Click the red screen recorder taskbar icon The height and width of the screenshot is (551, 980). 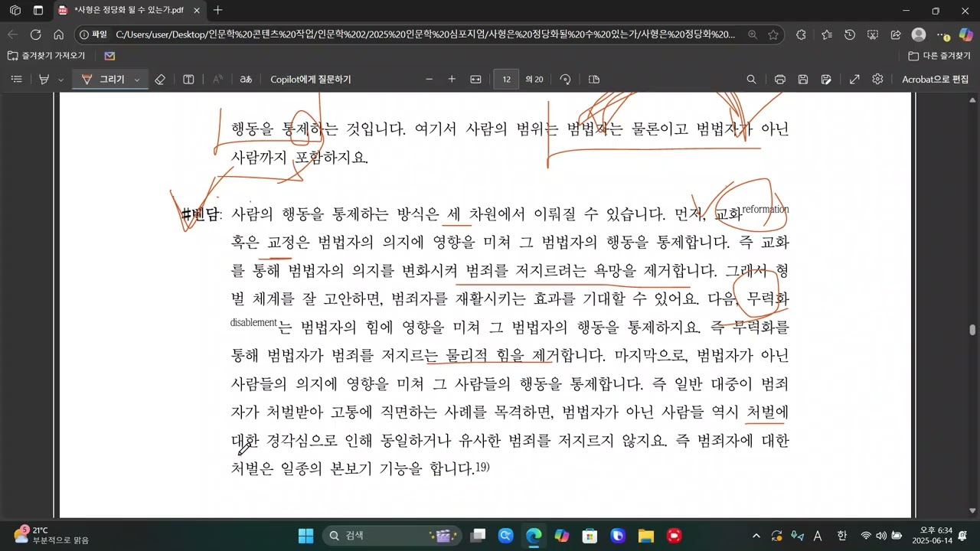(x=674, y=536)
